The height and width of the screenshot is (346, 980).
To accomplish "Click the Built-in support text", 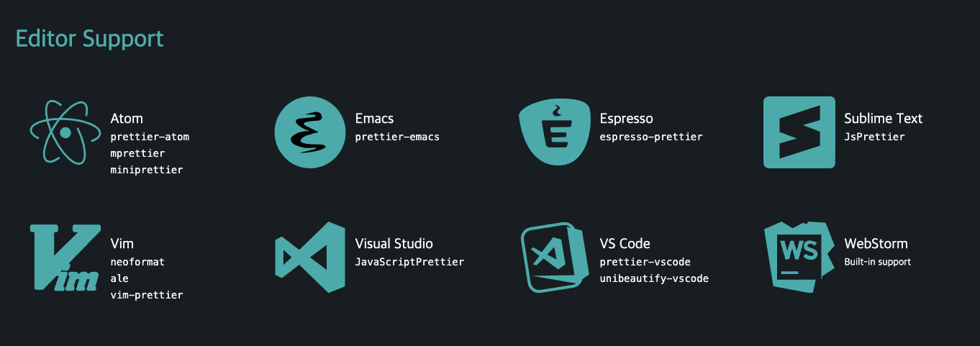I will click(877, 262).
